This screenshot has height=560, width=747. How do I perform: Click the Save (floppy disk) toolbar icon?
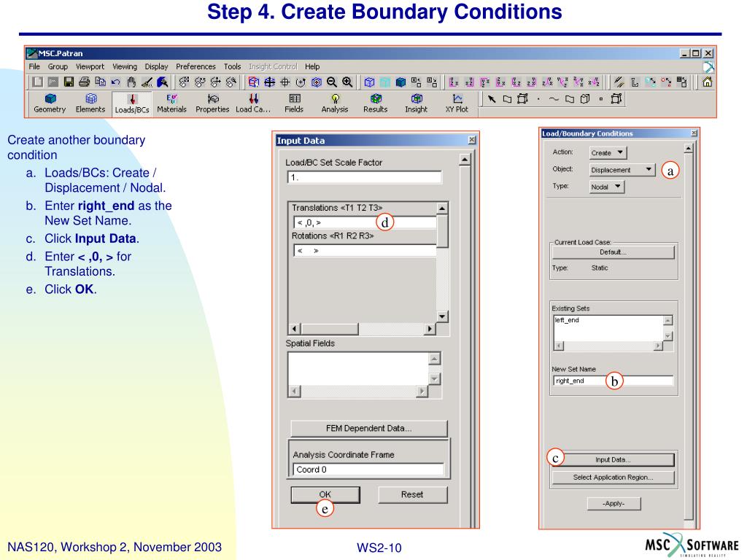pyautogui.click(x=69, y=82)
